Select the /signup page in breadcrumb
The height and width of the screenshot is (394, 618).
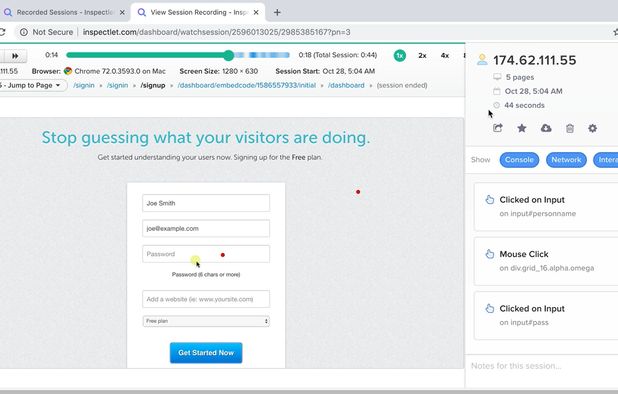(x=153, y=85)
